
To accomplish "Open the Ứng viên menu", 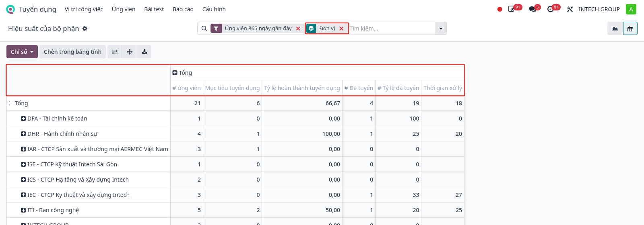I will click(x=124, y=9).
